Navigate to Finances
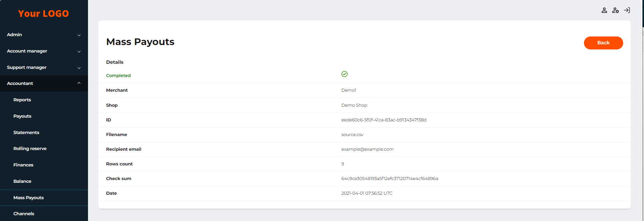Image resolution: width=644 pixels, height=221 pixels. point(24,165)
